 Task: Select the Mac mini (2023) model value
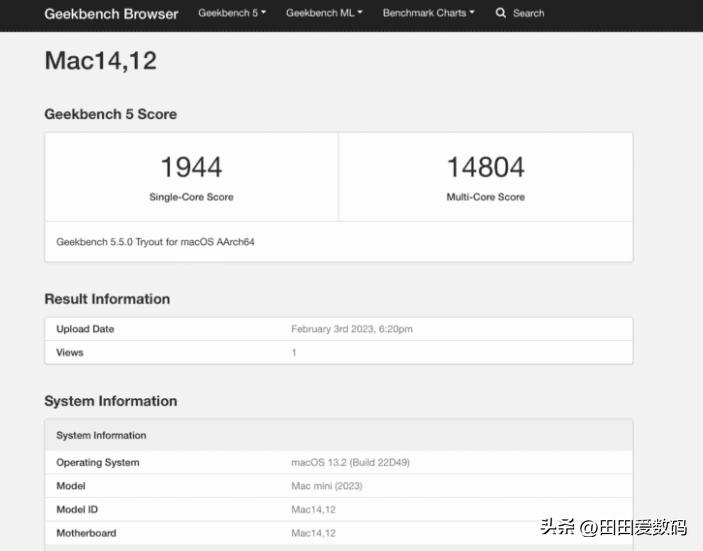coord(327,486)
